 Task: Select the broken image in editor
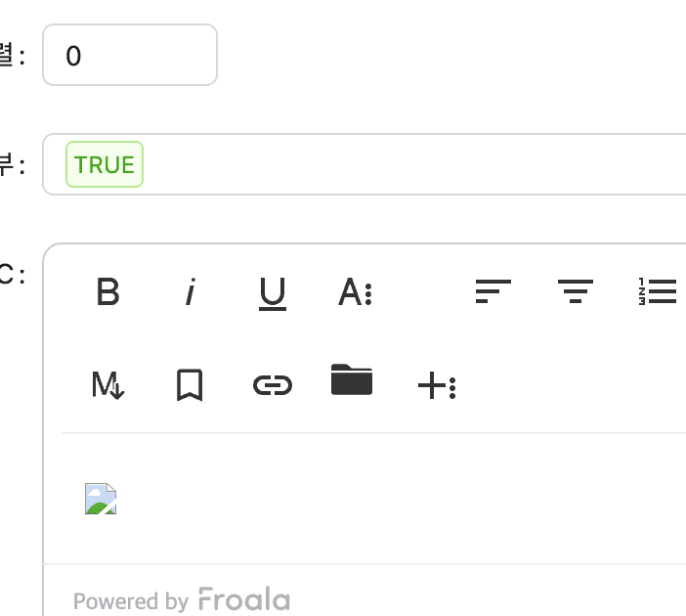(x=101, y=499)
